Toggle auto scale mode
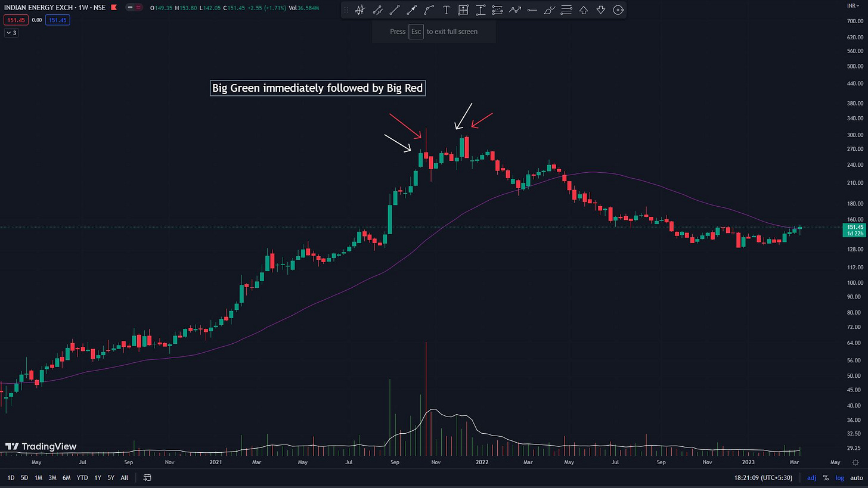 click(x=856, y=477)
